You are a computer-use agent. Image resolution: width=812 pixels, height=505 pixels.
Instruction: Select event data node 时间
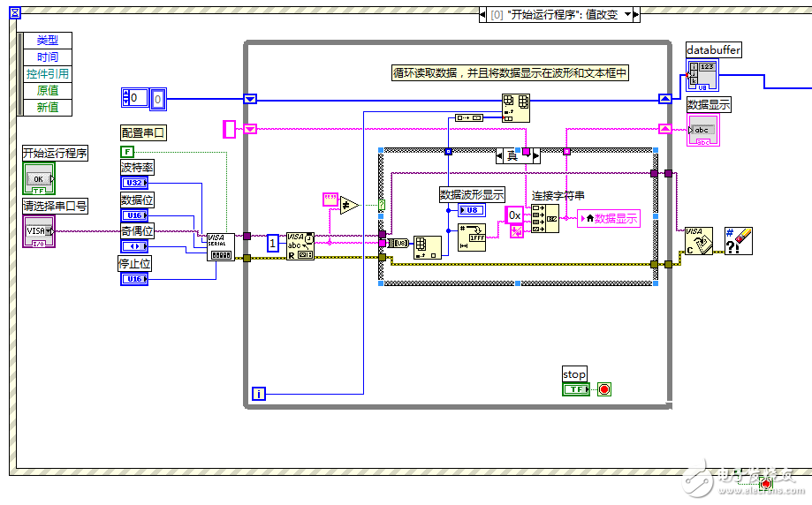coord(47,57)
